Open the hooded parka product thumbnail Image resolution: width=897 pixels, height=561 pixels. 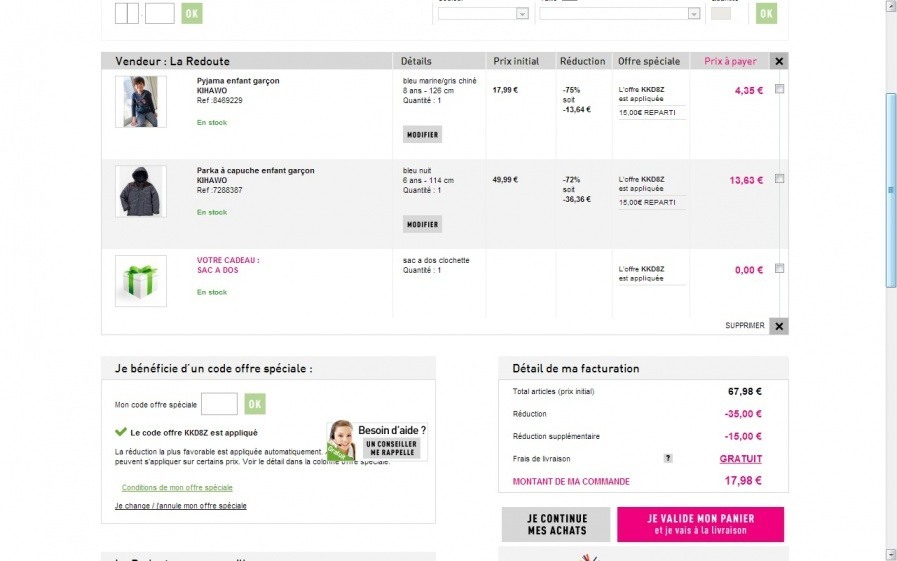click(x=140, y=191)
